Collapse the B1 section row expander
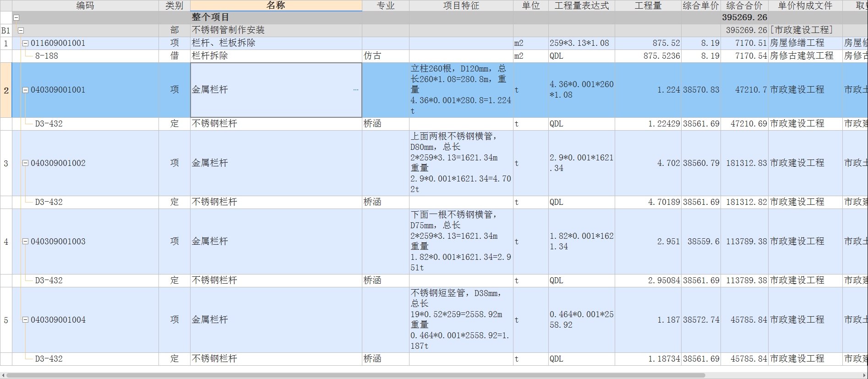This screenshot has height=379, width=868. click(21, 30)
